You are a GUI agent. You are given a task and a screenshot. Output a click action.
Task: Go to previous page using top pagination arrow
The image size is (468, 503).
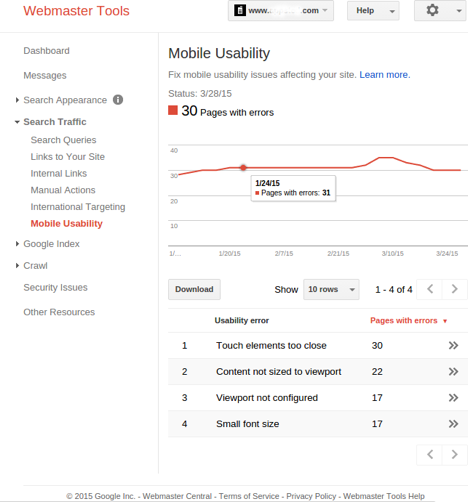coord(430,289)
